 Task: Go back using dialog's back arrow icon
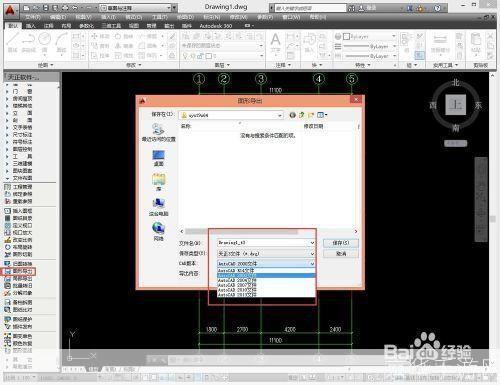tap(292, 115)
